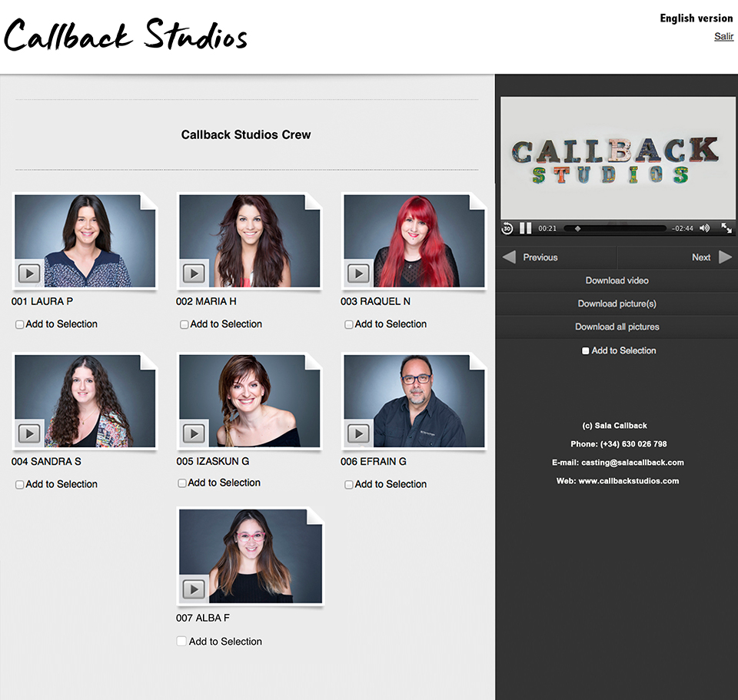Check Add to Selection for ALBA F
Screen dimensions: 738x700
[x=181, y=641]
